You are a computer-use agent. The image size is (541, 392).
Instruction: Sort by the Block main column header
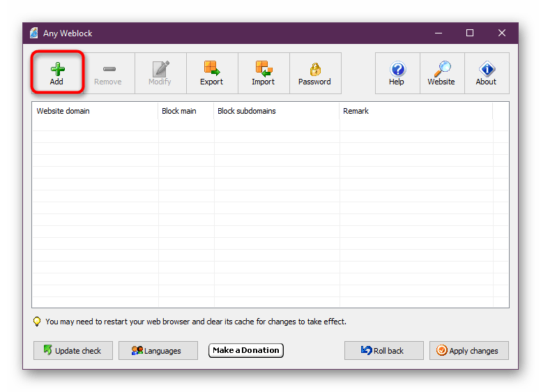coord(185,111)
